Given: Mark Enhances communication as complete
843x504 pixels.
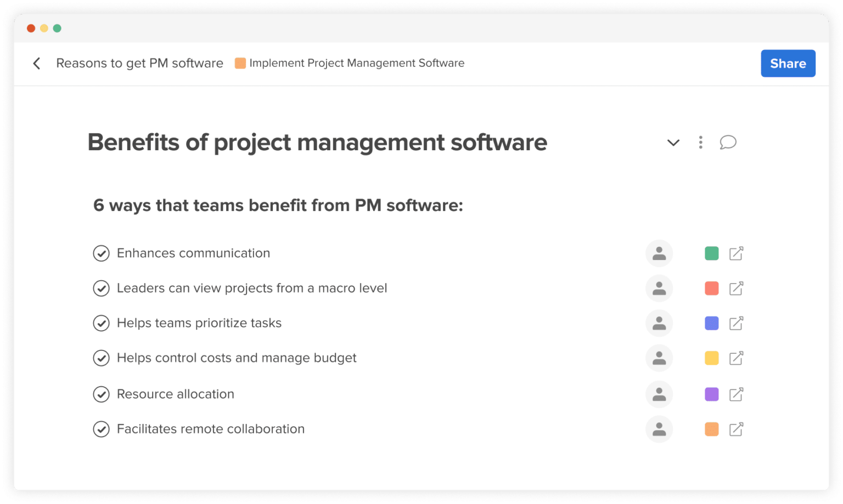Looking at the screenshot, I should [x=102, y=253].
